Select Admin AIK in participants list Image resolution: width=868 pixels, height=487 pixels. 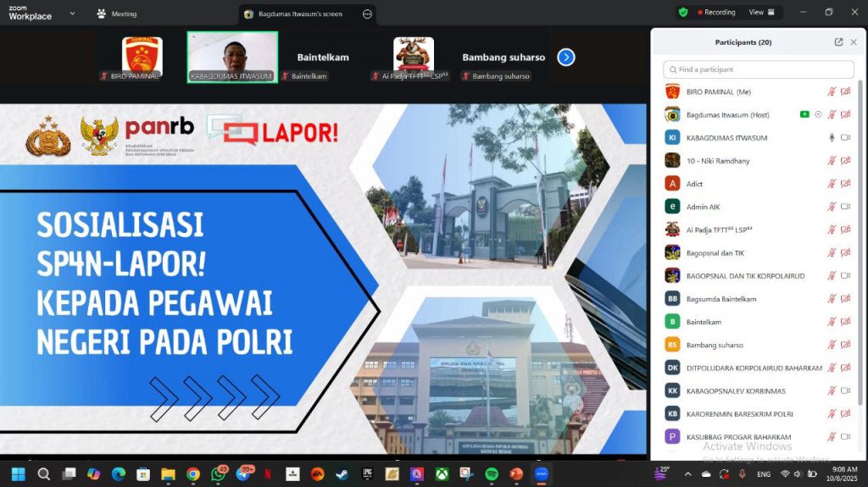tap(703, 207)
